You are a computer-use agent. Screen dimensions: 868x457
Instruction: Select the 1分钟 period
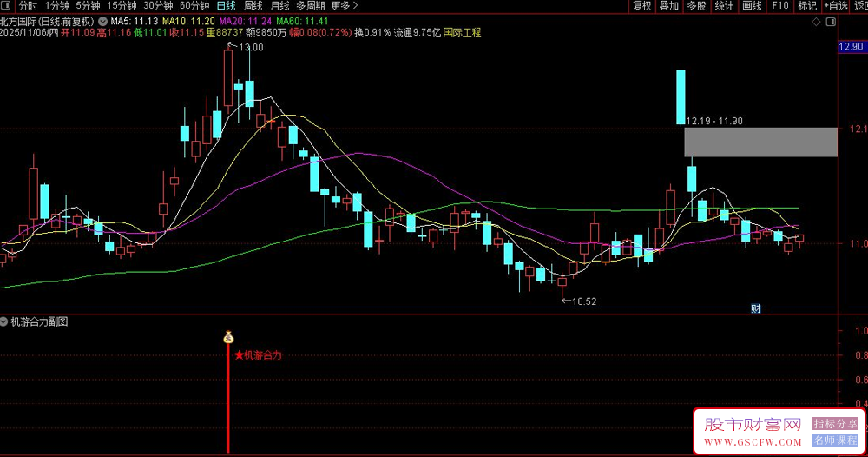(57, 5)
